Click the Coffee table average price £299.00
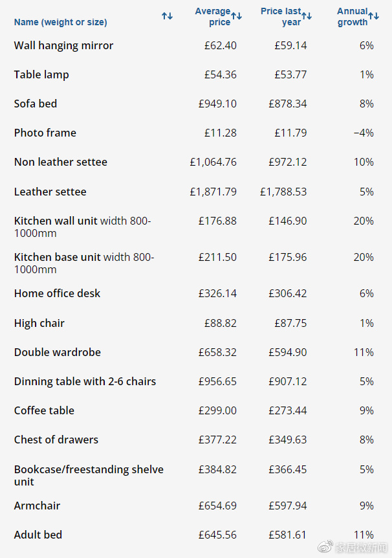This screenshot has width=392, height=558. coord(218,410)
